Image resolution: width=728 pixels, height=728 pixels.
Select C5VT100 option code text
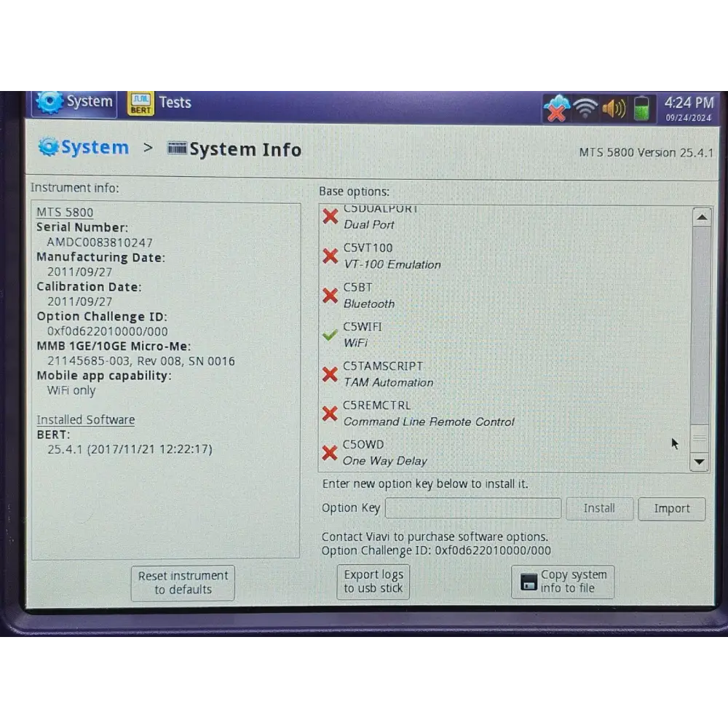(368, 248)
